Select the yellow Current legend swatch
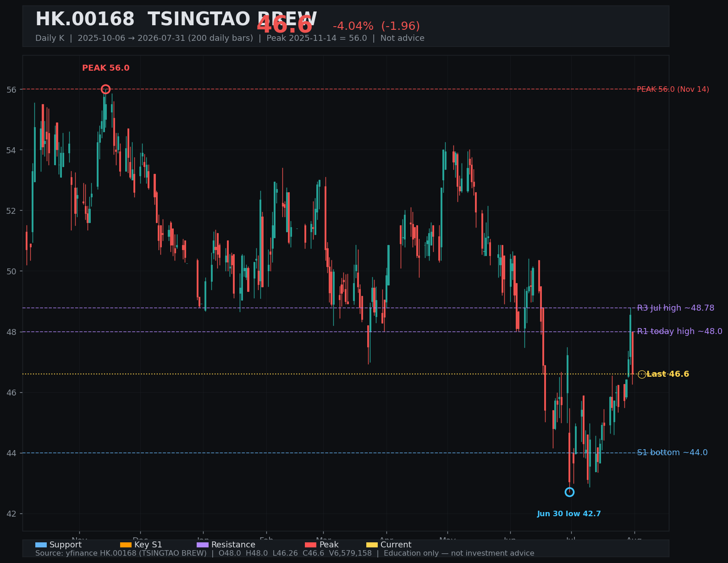Viewport: 728px width, 563px height. [372, 545]
